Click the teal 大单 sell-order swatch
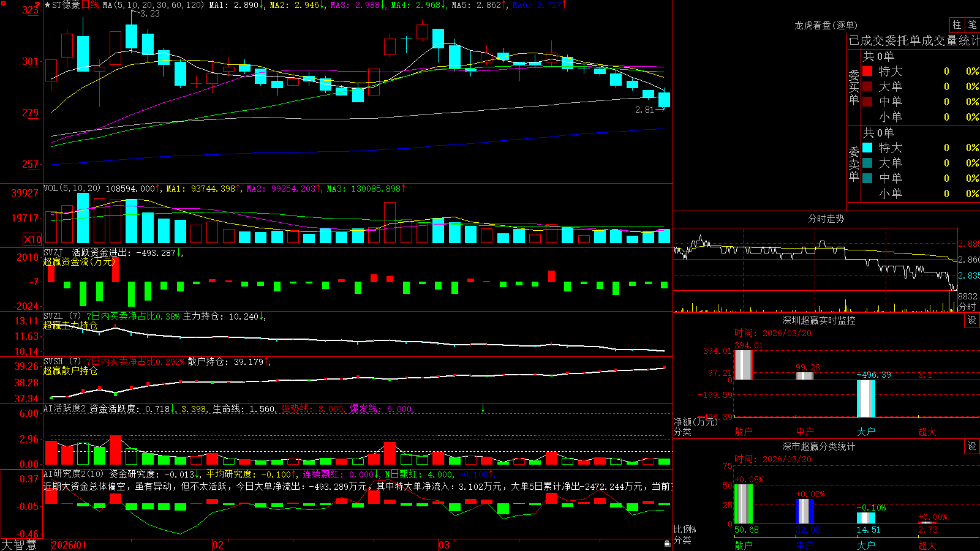The image size is (980, 551). pos(867,163)
